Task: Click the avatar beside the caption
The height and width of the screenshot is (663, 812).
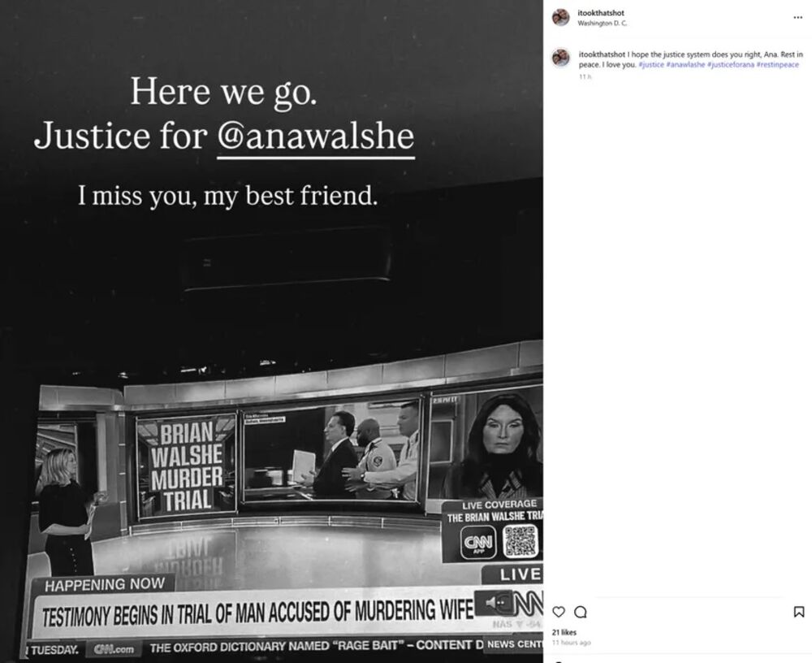Action: 561,58
